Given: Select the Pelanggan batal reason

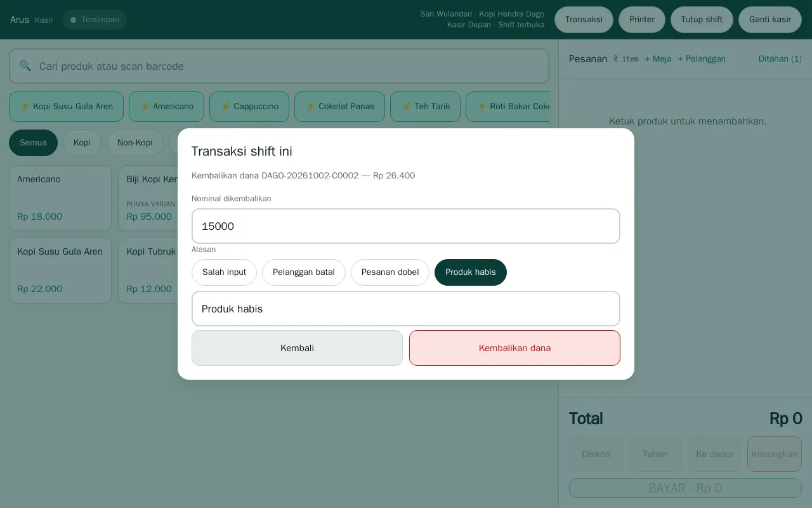Looking at the screenshot, I should 304,272.
